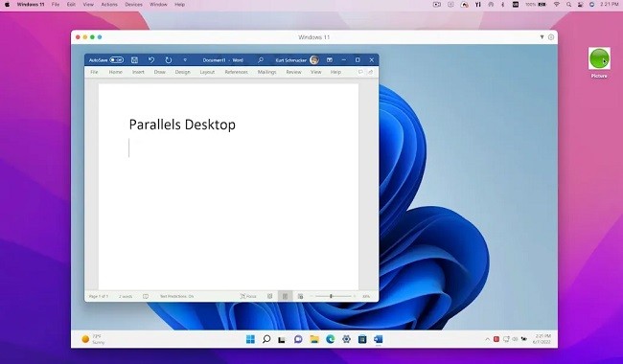Click the Parallels window settings gear icon

coord(551,37)
